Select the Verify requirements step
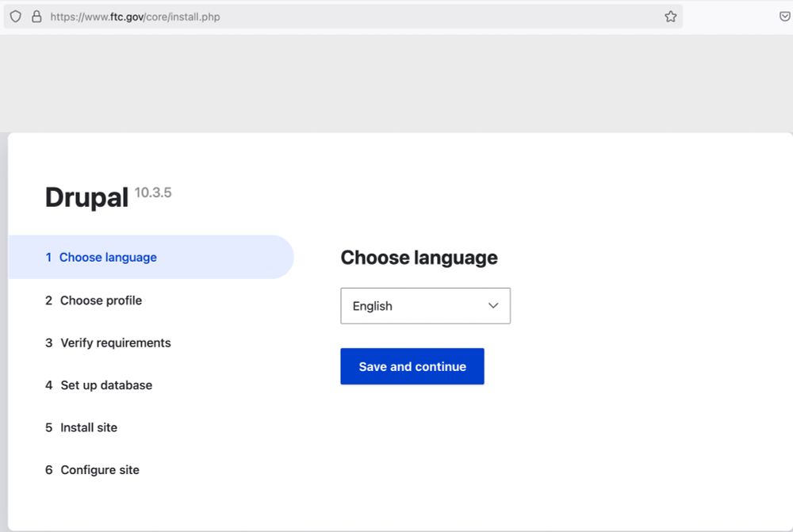 click(108, 343)
